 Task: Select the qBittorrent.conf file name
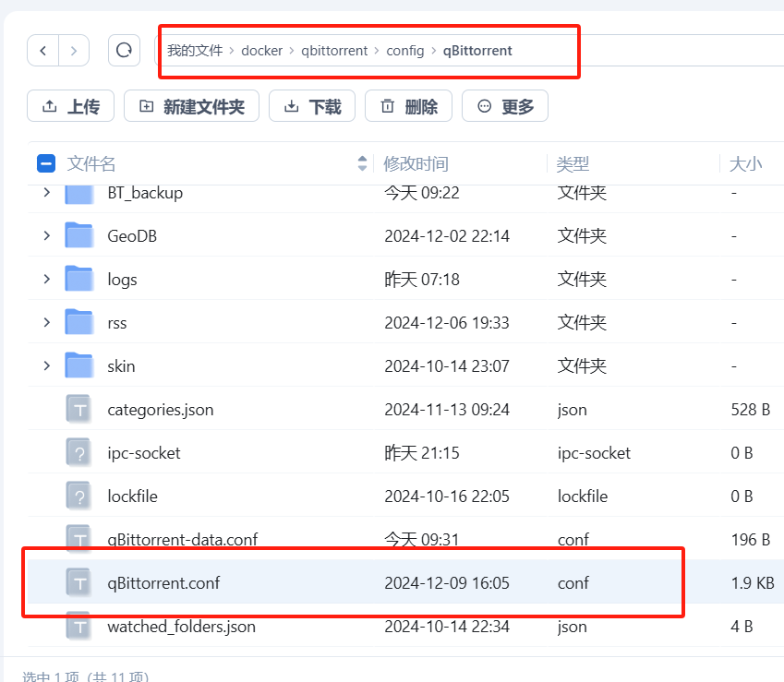[163, 583]
